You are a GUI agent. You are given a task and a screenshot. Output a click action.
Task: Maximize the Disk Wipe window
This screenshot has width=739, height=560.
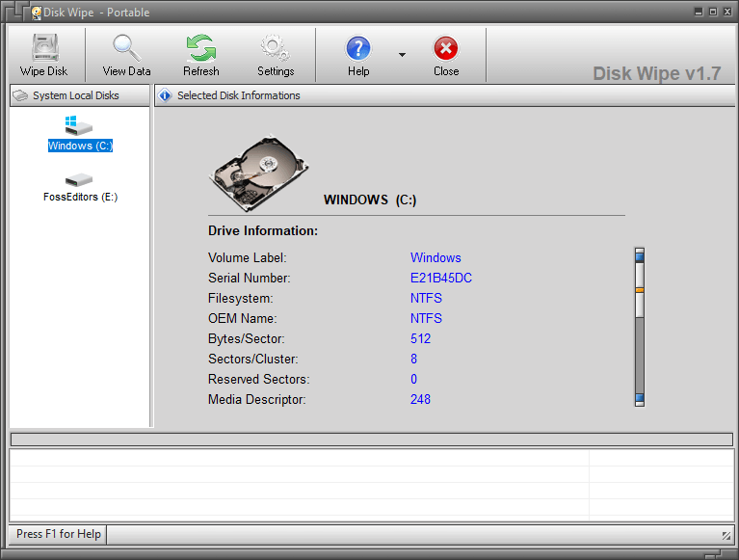(713, 12)
